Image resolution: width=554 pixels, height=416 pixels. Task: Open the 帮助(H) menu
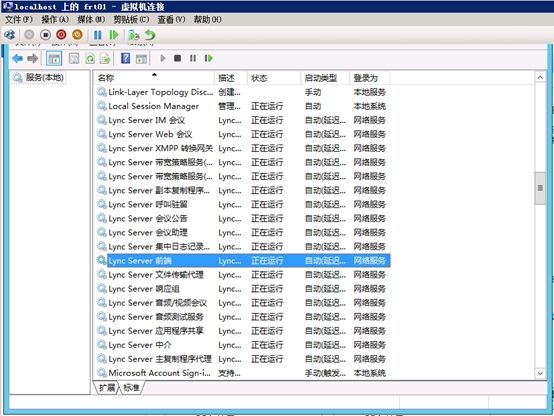click(x=208, y=19)
